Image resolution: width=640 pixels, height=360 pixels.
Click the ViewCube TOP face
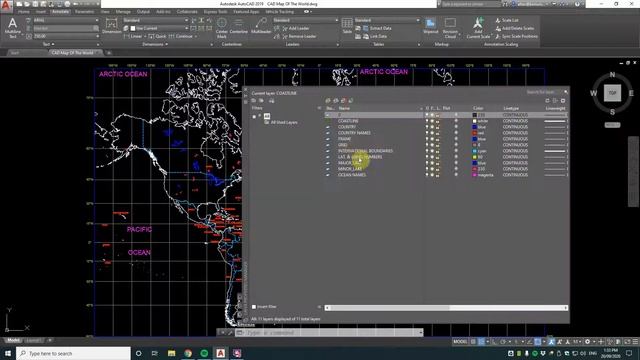click(x=612, y=93)
